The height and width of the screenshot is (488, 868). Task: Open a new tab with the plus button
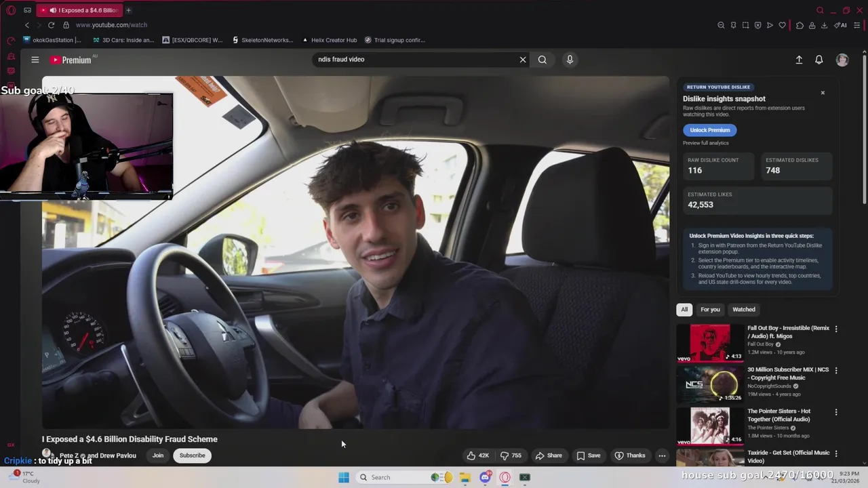pos(128,10)
